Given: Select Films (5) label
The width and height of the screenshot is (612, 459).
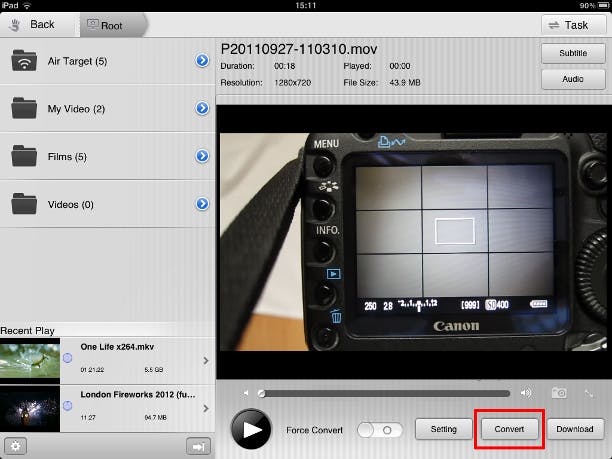Looking at the screenshot, I should tap(67, 157).
